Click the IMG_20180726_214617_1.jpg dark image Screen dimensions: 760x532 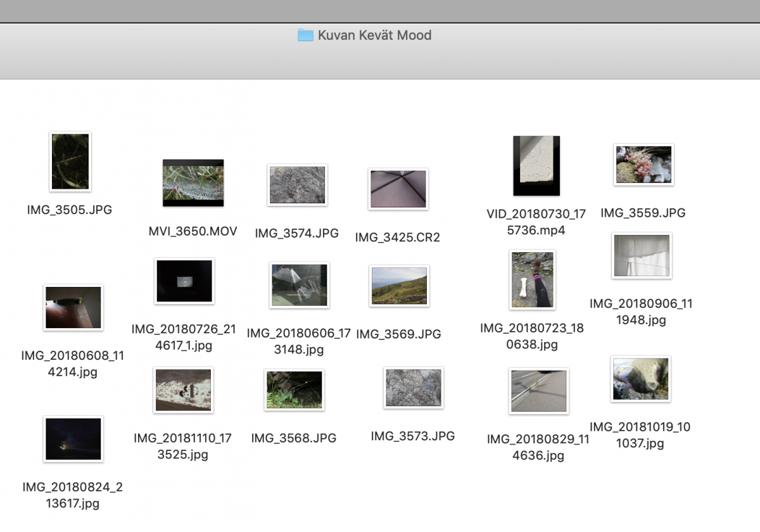point(184,281)
